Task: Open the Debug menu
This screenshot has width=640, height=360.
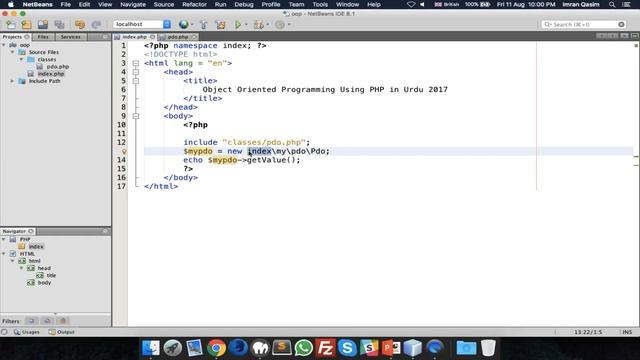Action: click(x=244, y=4)
